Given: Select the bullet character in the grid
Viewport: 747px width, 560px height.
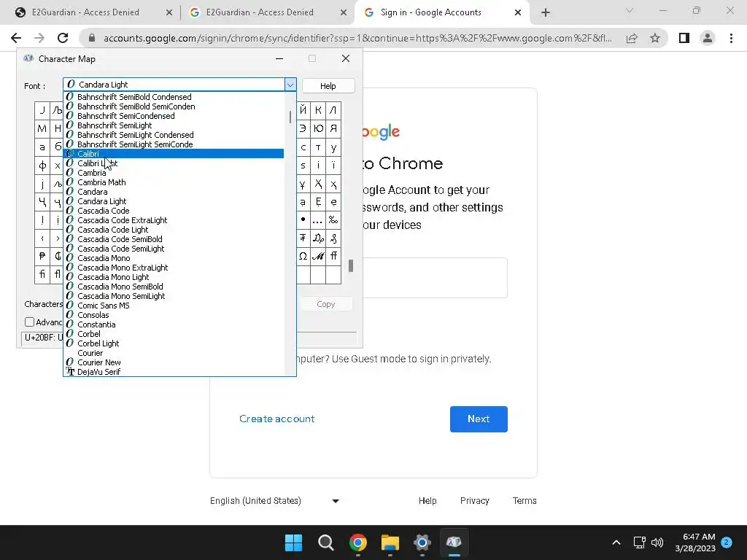Looking at the screenshot, I should 303,220.
